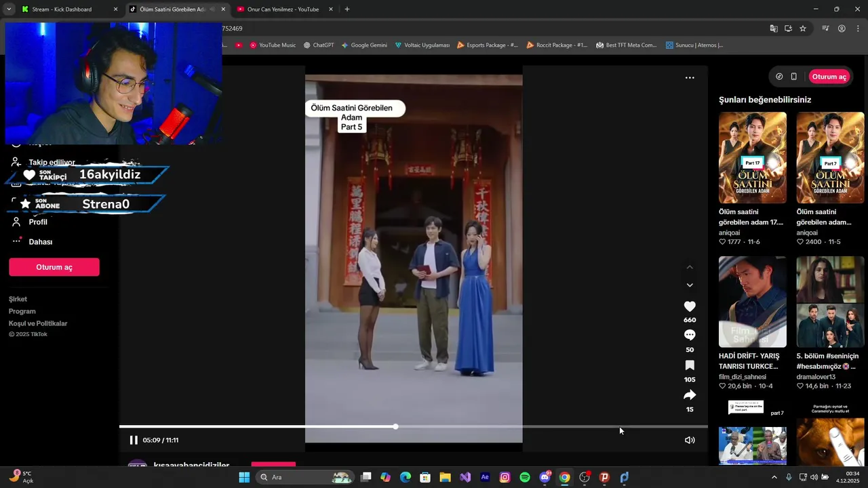Open Spotify from the taskbar

pyautogui.click(x=525, y=477)
